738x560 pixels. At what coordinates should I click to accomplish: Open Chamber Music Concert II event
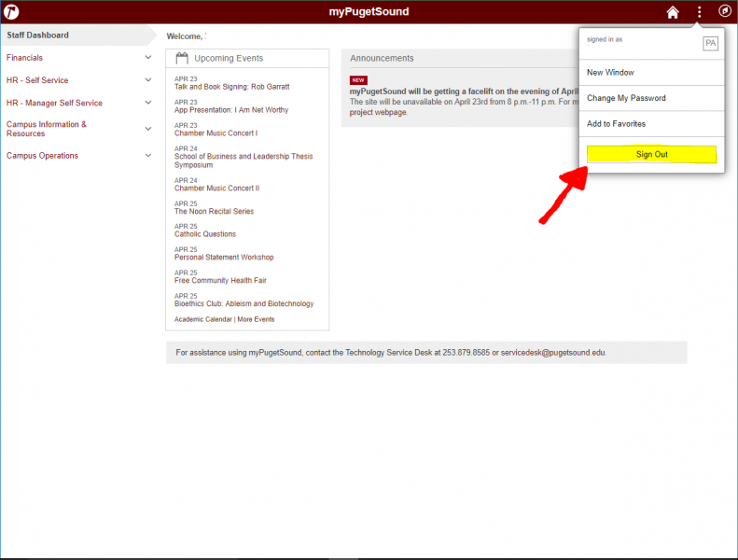tap(216, 188)
